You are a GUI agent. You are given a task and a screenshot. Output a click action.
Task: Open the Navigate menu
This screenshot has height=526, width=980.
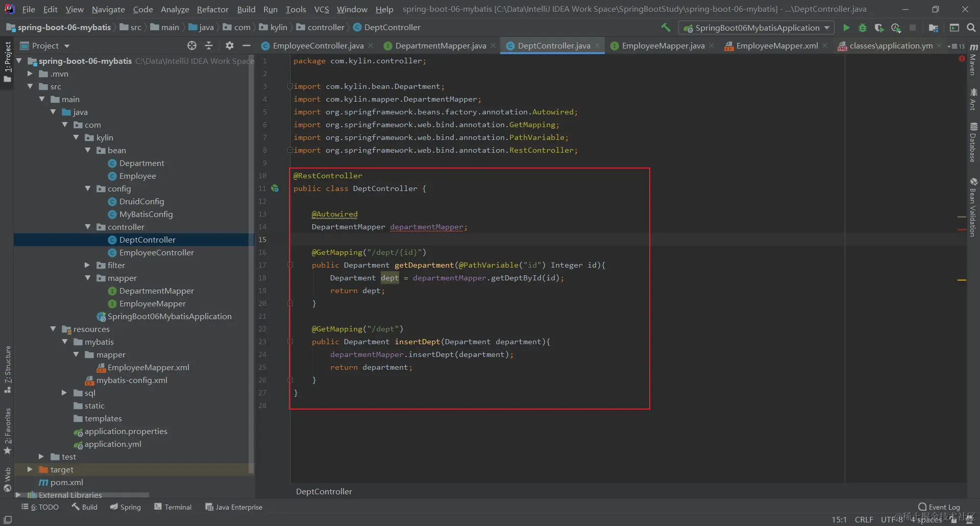(x=108, y=9)
